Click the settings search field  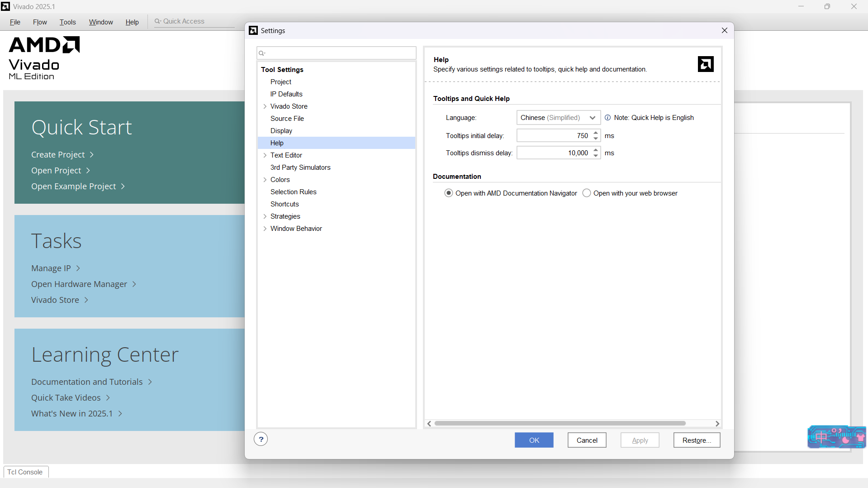[337, 53]
